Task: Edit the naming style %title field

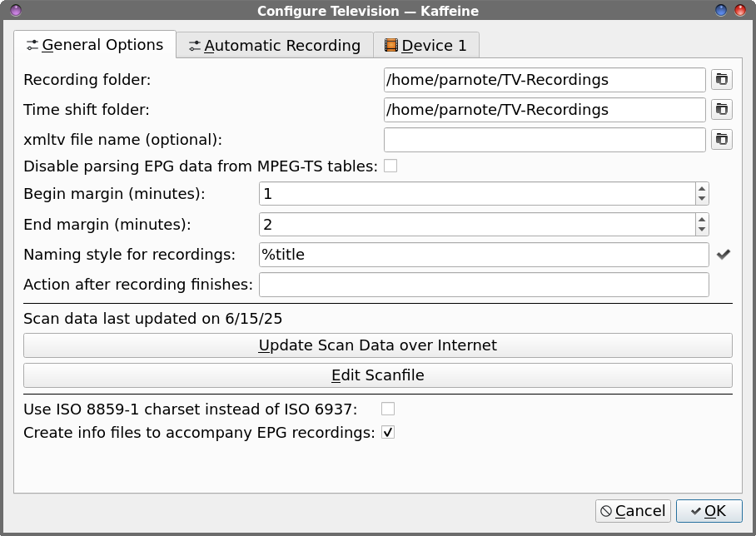Action: pyautogui.click(x=484, y=255)
